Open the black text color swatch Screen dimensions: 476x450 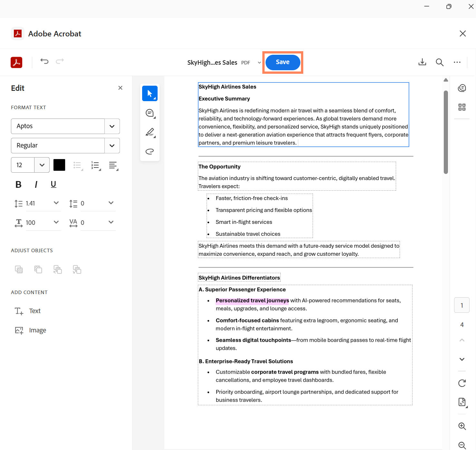tap(59, 165)
